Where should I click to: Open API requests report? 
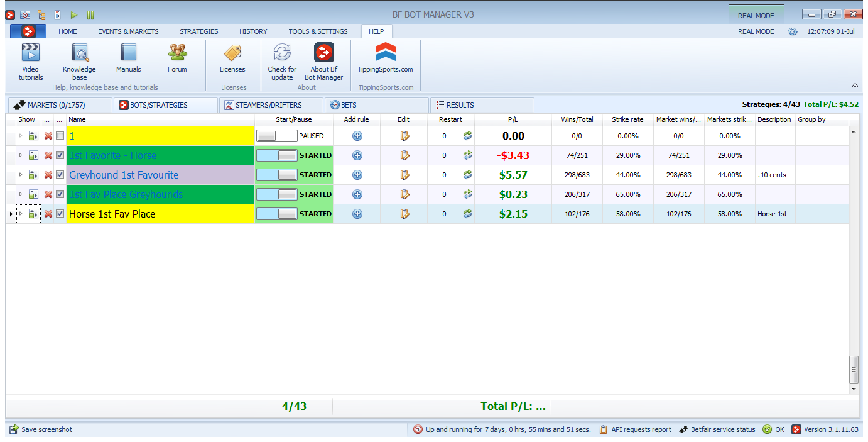pos(635,429)
